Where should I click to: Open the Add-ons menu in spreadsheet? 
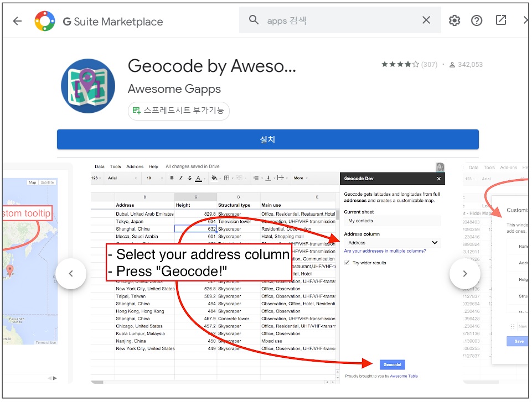135,166
